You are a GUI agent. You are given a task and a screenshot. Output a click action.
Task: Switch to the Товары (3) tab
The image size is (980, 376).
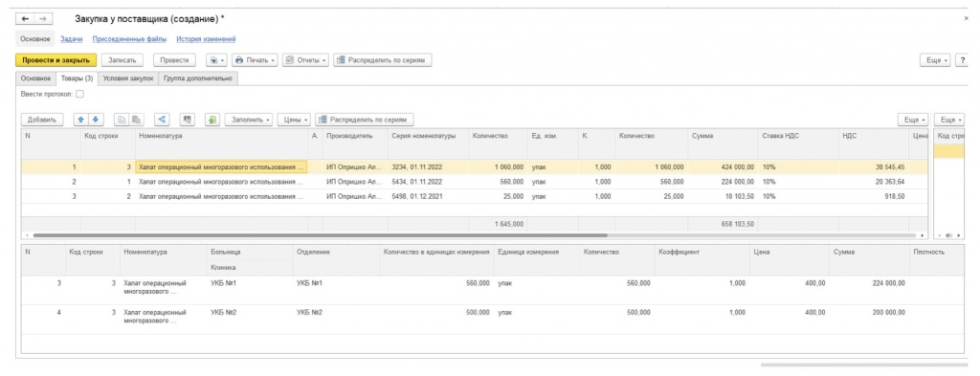point(77,78)
